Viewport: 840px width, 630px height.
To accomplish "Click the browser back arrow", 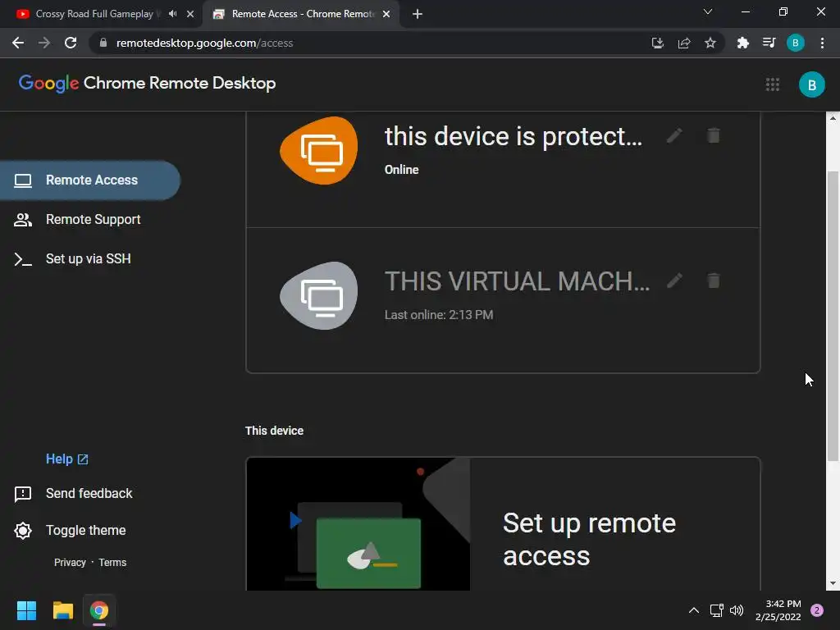I will click(18, 43).
